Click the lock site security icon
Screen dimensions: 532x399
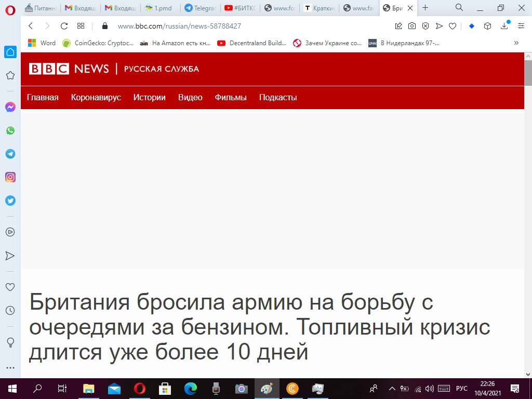point(105,26)
